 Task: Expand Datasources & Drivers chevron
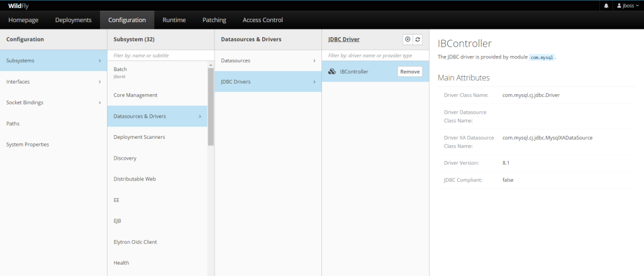click(200, 116)
